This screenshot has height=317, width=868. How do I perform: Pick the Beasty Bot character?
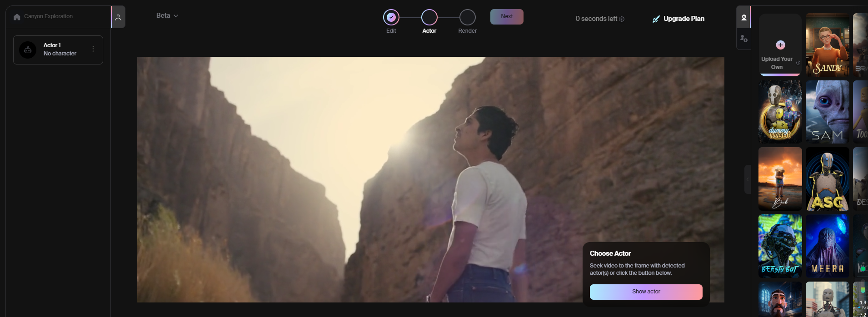780,246
